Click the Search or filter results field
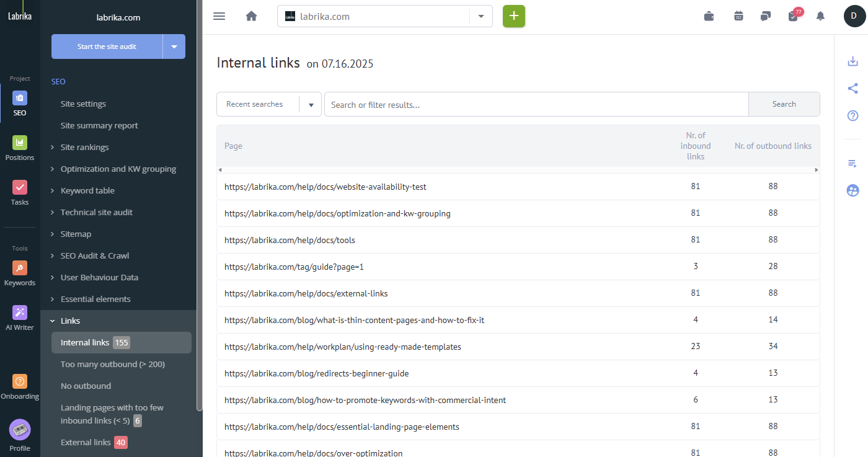 (x=536, y=104)
